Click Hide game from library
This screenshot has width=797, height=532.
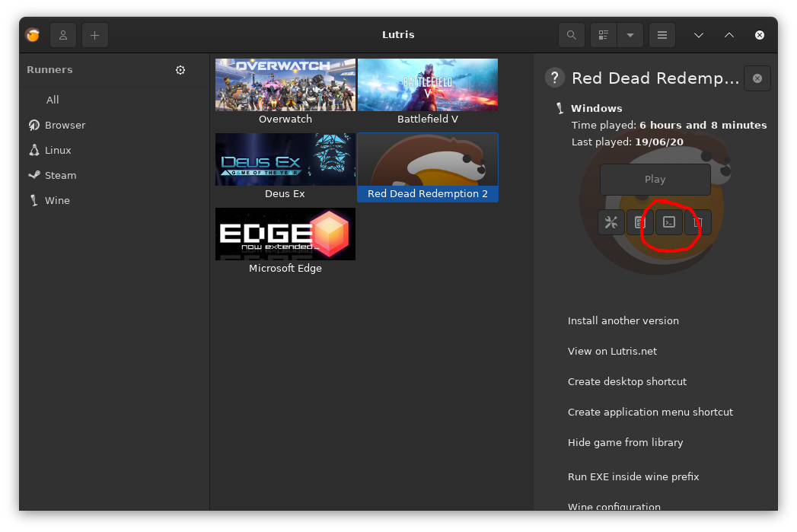625,442
